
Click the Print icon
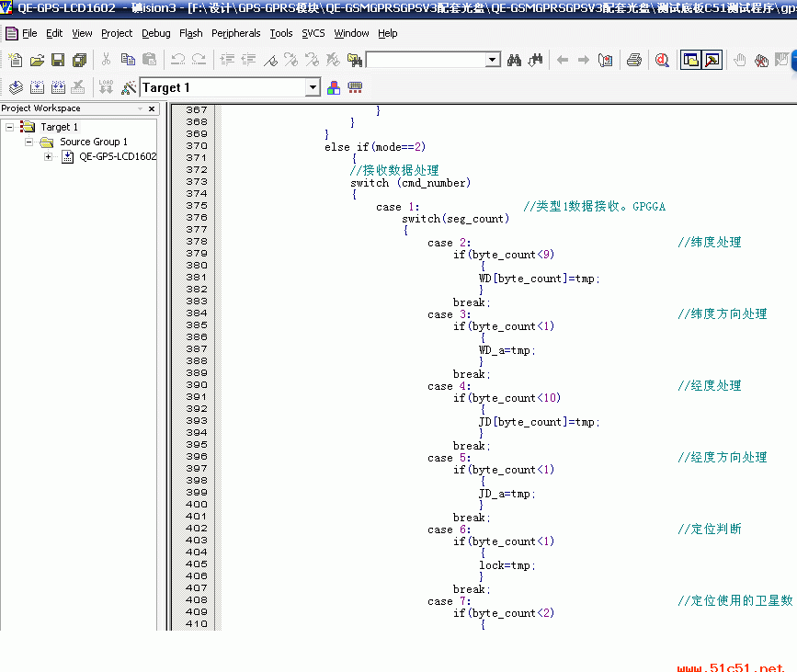coord(633,60)
